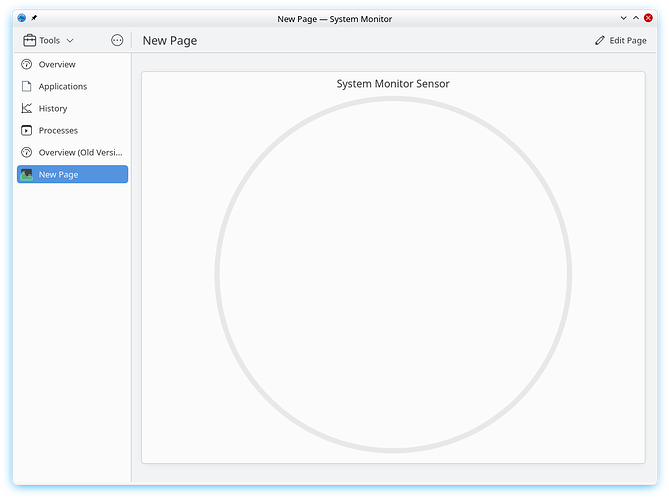Click the empty circular gauge ring
Image resolution: width=669 pixels, height=500 pixels.
click(217, 275)
